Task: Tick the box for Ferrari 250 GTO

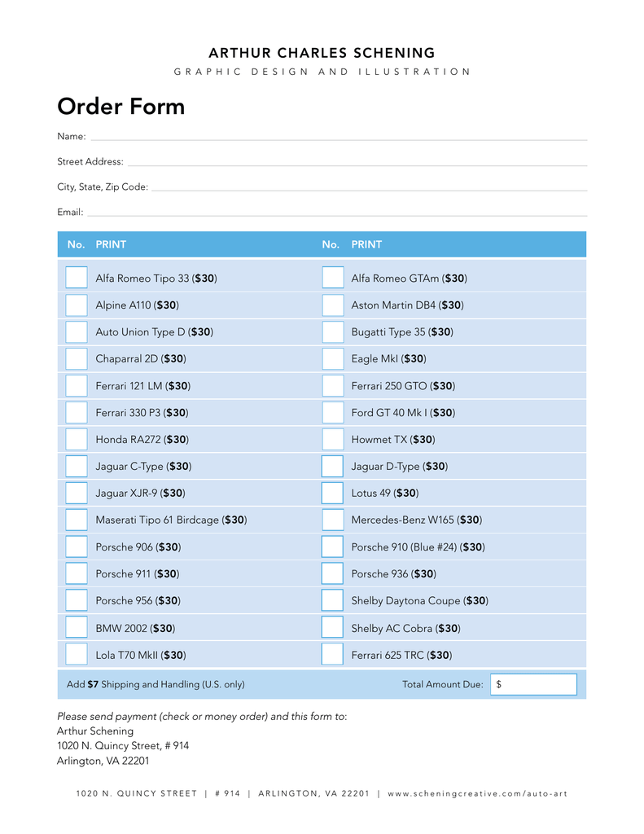Action: (x=333, y=385)
